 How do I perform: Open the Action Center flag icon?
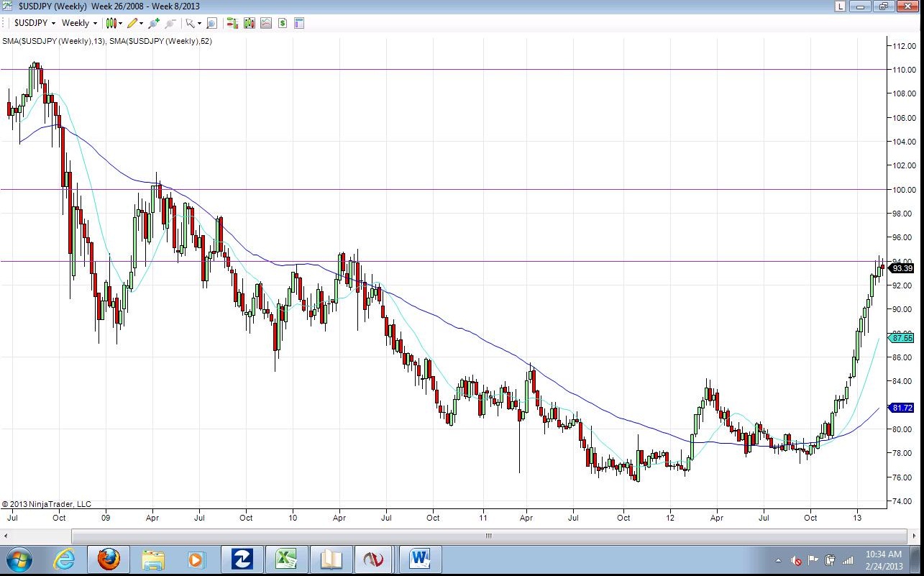(813, 560)
